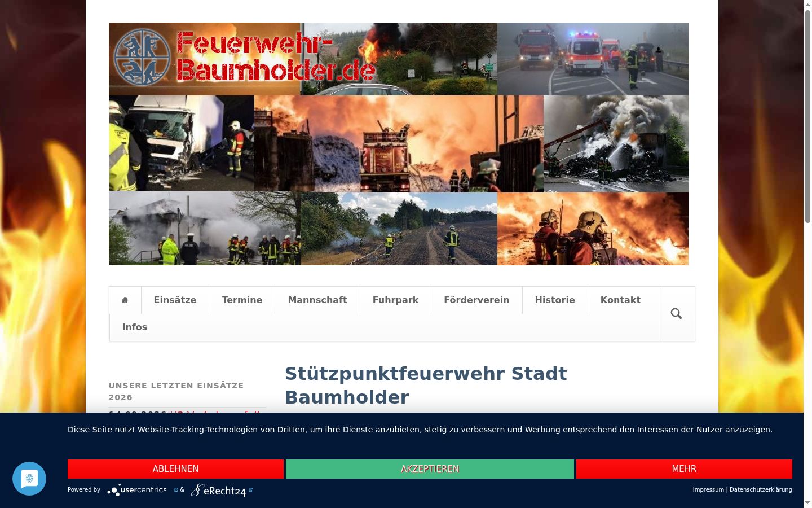Open the eRecht24 logo link
Image resolution: width=812 pixels, height=508 pixels.
pos(219,490)
